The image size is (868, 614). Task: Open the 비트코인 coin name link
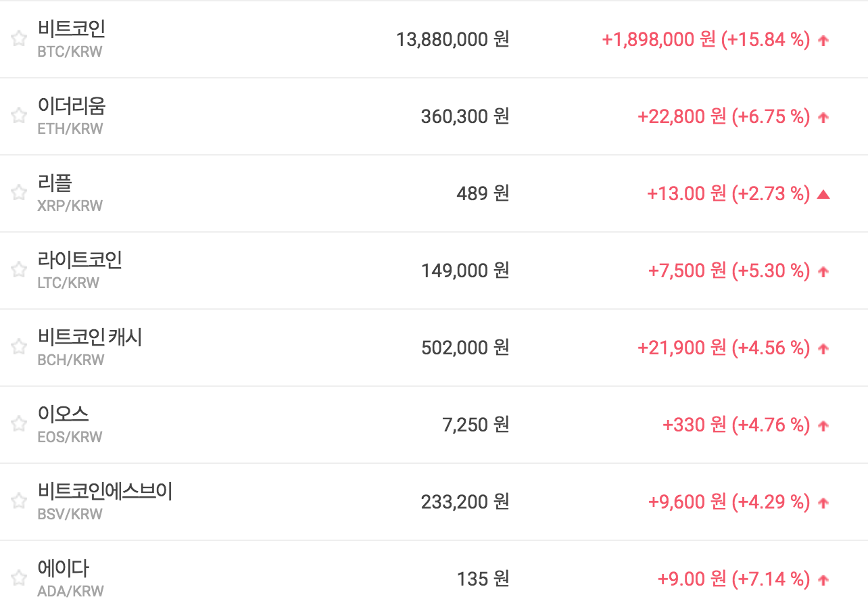point(71,29)
